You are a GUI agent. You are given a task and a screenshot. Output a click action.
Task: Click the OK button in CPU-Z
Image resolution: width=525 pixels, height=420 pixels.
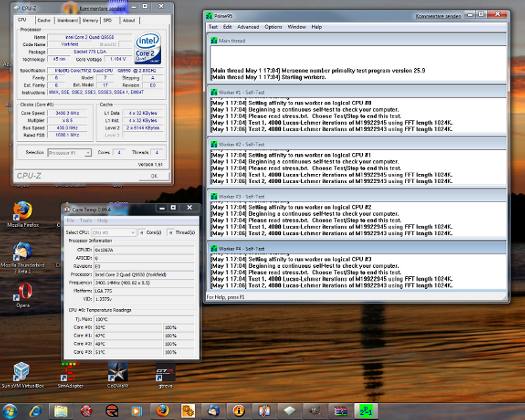[154, 176]
